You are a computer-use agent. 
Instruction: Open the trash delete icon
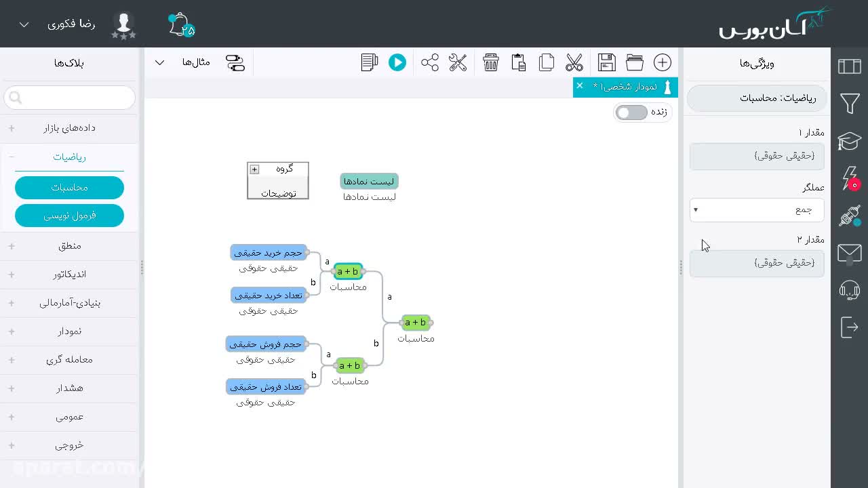(491, 62)
